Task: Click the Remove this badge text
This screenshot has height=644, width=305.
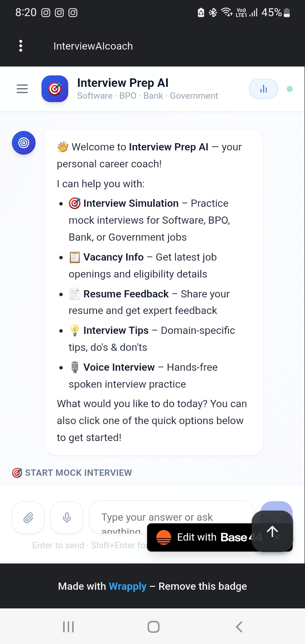Action: [x=203, y=586]
